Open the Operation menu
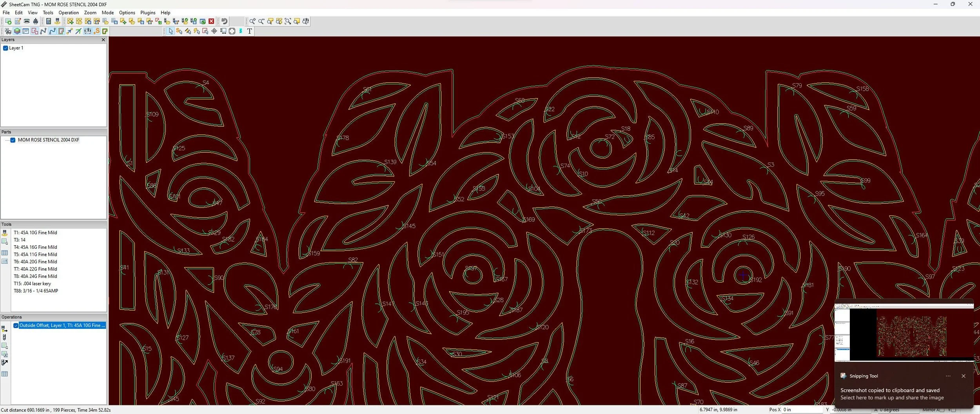Image resolution: width=980 pixels, height=414 pixels. 69,13
